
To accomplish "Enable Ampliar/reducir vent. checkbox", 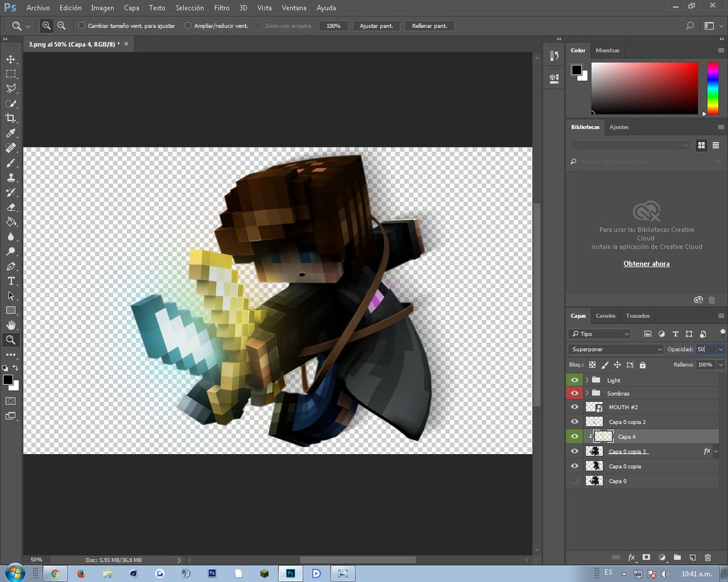I will (x=188, y=26).
